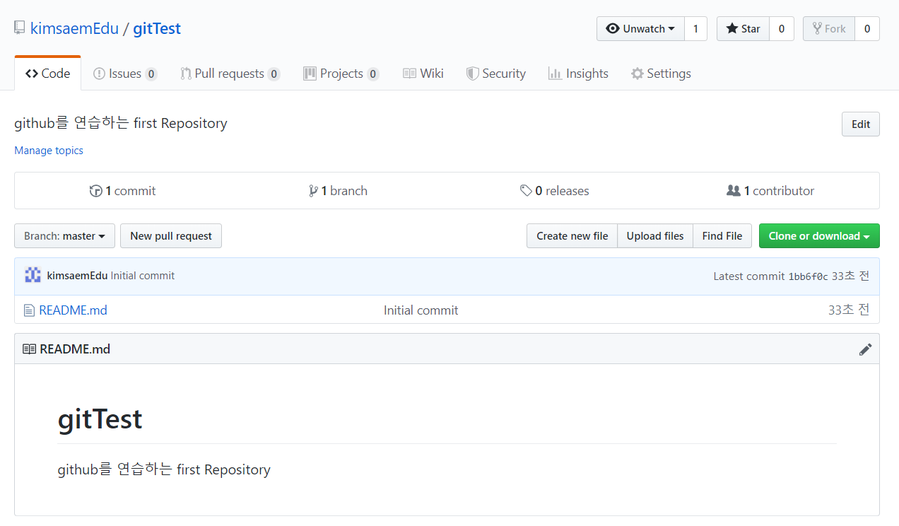This screenshot has width=899, height=526.
Task: Star the repository
Action: (x=743, y=29)
